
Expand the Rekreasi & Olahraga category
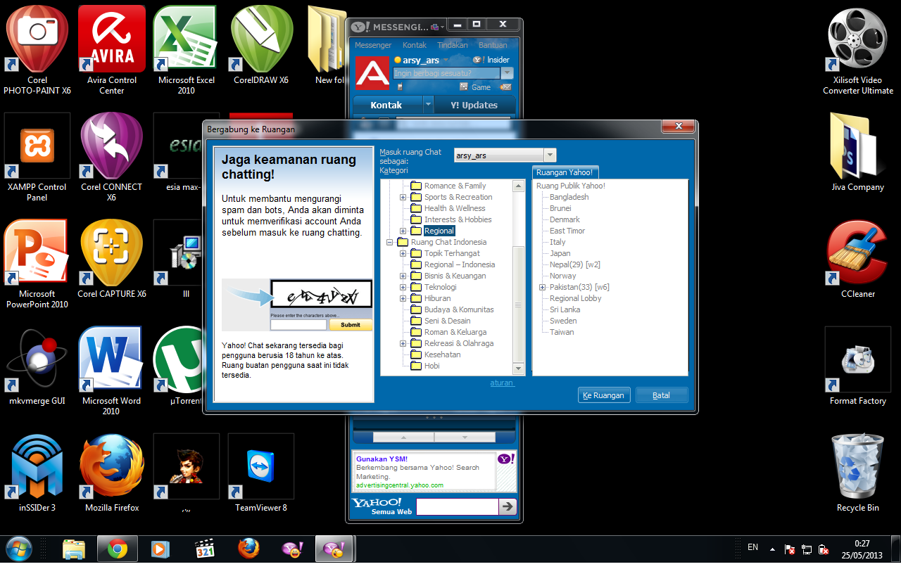pyautogui.click(x=403, y=343)
